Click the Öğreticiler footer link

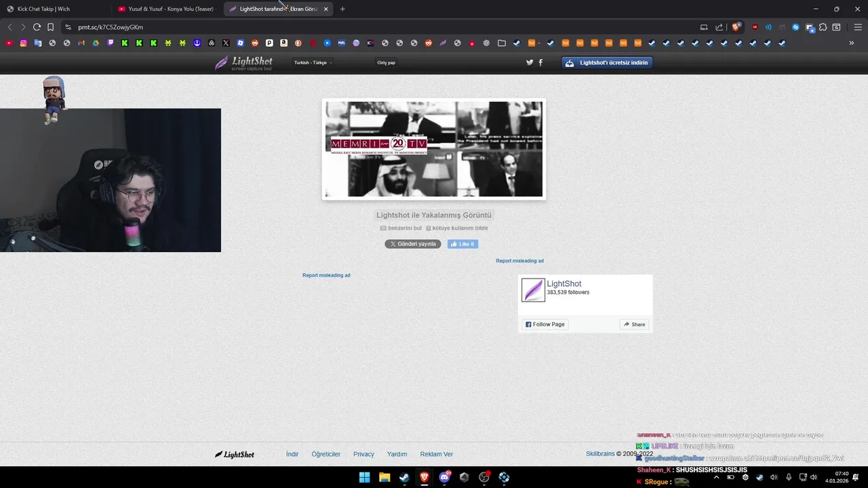[x=326, y=454]
